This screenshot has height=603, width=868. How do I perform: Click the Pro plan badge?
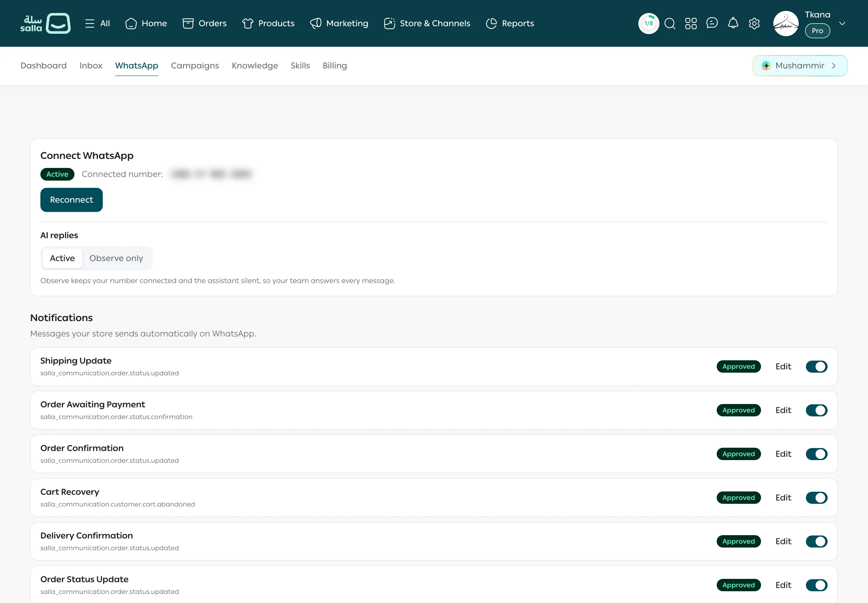817,31
